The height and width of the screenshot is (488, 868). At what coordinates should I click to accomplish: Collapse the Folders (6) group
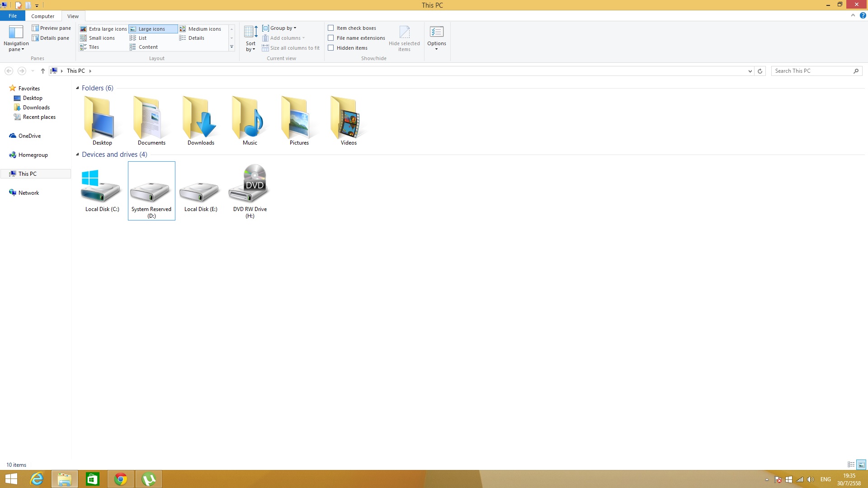[77, 88]
